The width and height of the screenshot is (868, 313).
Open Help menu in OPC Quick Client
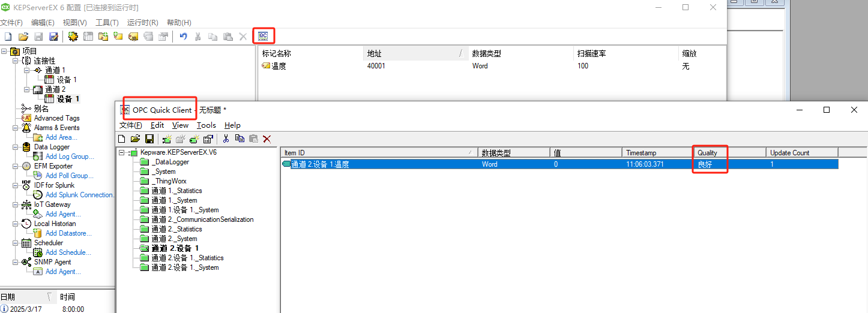(232, 125)
